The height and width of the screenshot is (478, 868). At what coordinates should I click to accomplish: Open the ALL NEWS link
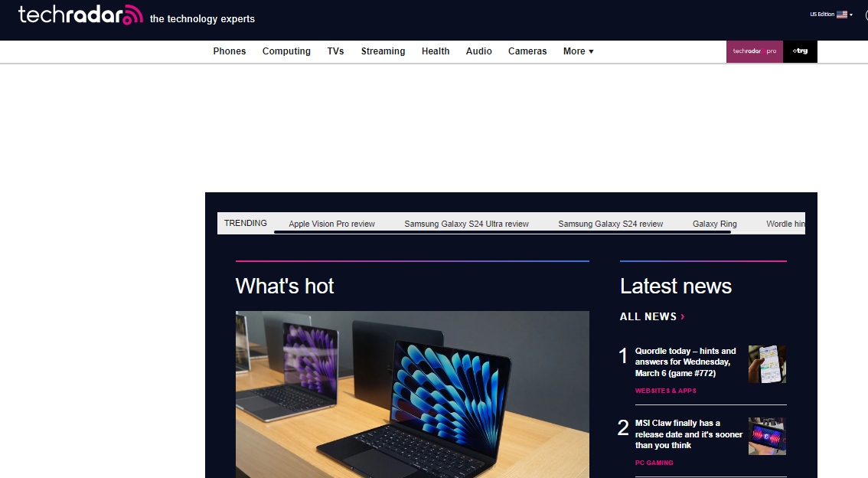click(652, 317)
